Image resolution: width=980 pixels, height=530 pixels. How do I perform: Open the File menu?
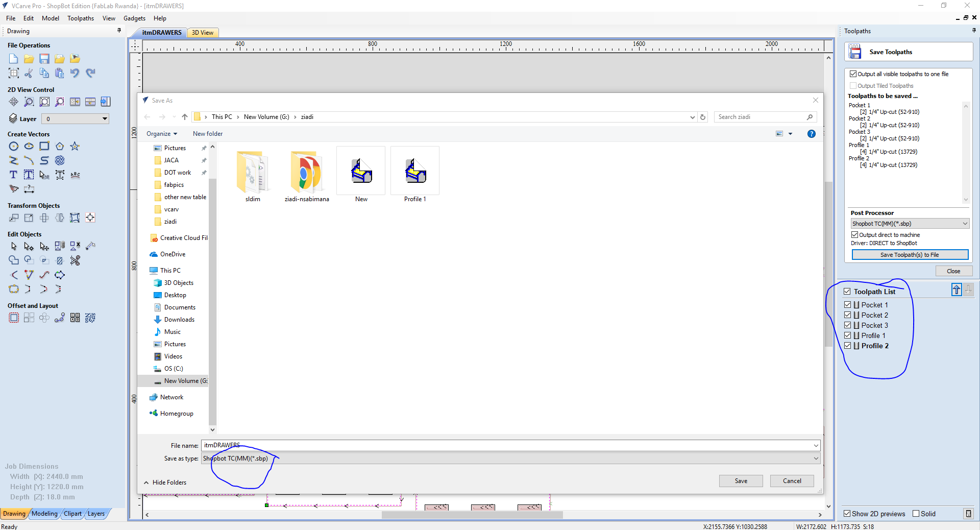point(11,18)
